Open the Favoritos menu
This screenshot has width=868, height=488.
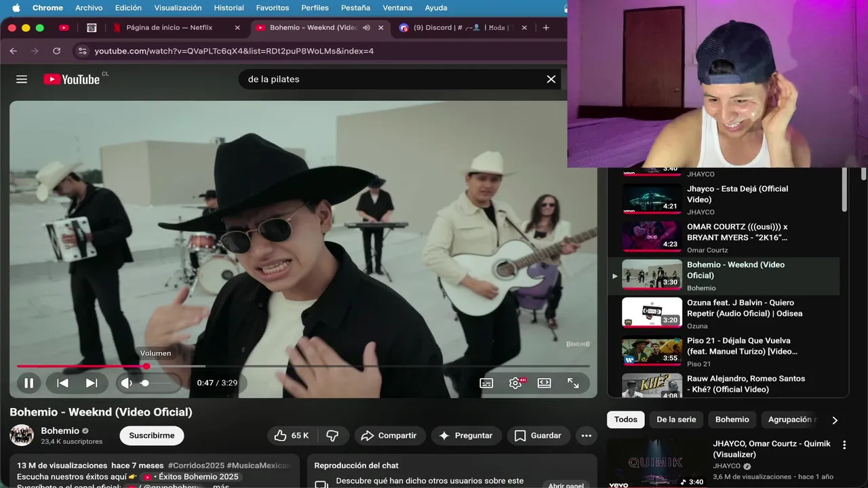tap(273, 8)
